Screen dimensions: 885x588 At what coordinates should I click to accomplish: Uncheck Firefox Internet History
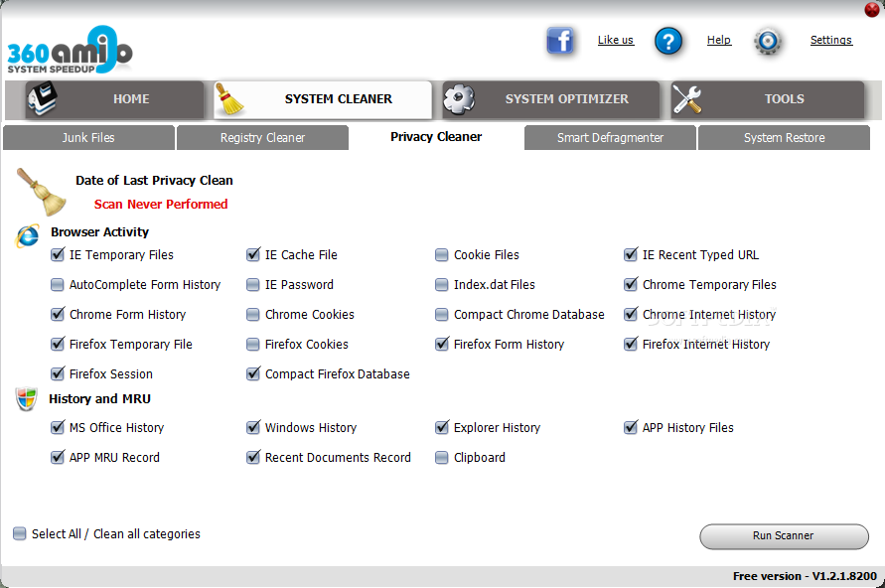point(631,345)
